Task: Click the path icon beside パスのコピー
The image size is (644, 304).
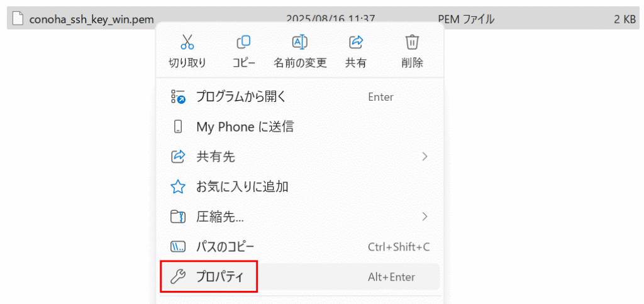Action: pos(178,247)
